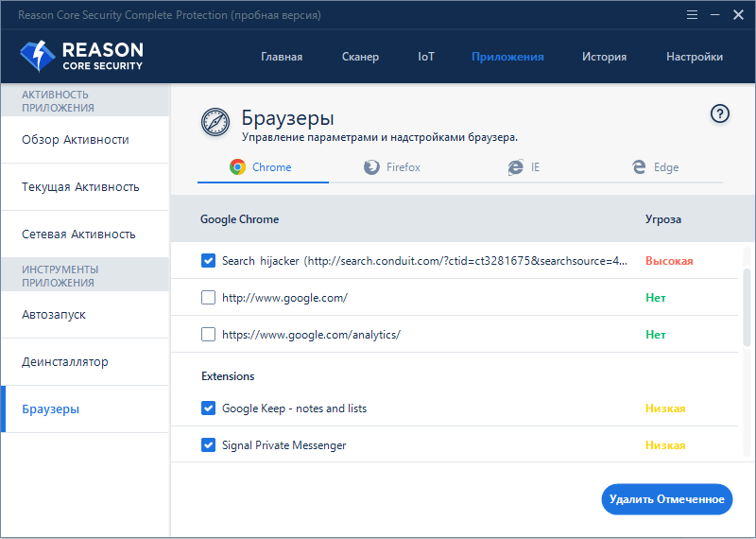Click the Firefox logo icon
The width and height of the screenshot is (756, 539).
(x=371, y=167)
